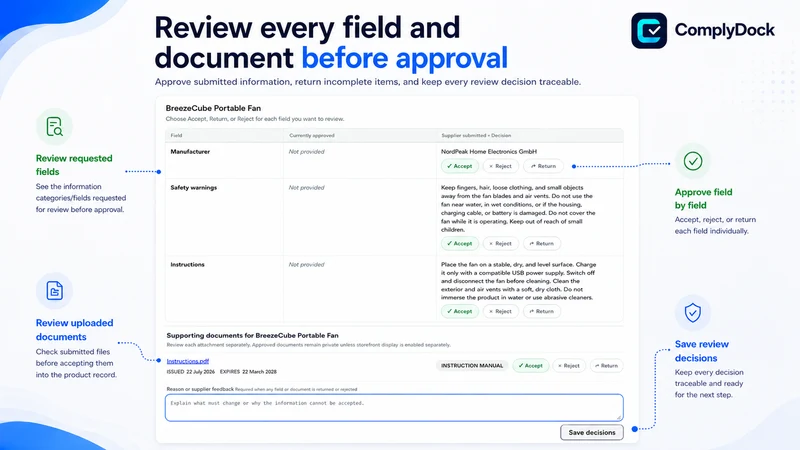Screen dimensions: 800x450
Task: Click the instructions text starting Place the fan
Action: [x=518, y=281]
